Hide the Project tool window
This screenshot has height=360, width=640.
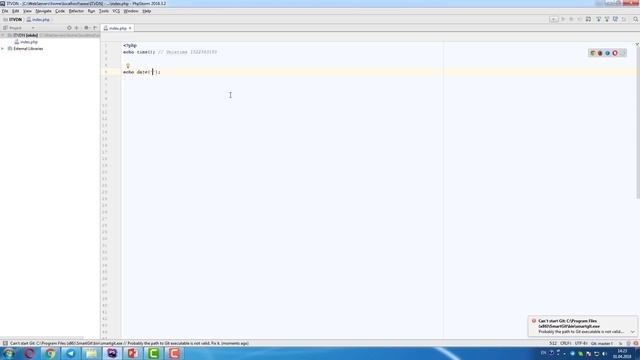[95, 28]
